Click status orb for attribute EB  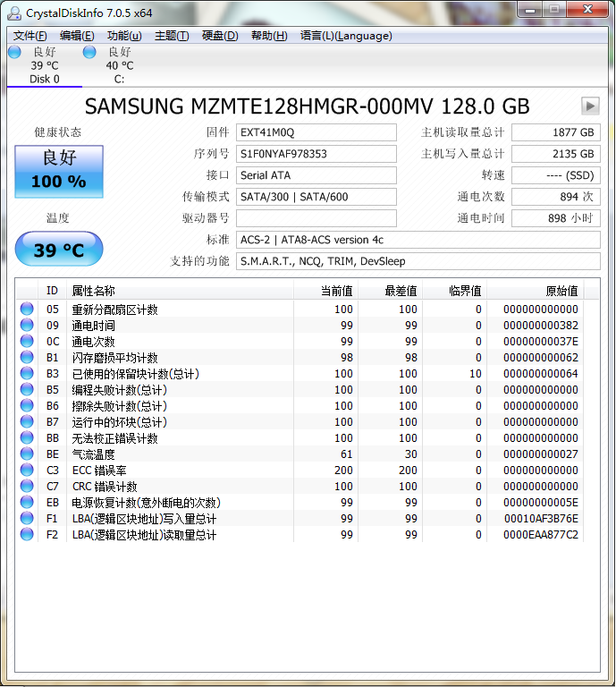coord(27,502)
